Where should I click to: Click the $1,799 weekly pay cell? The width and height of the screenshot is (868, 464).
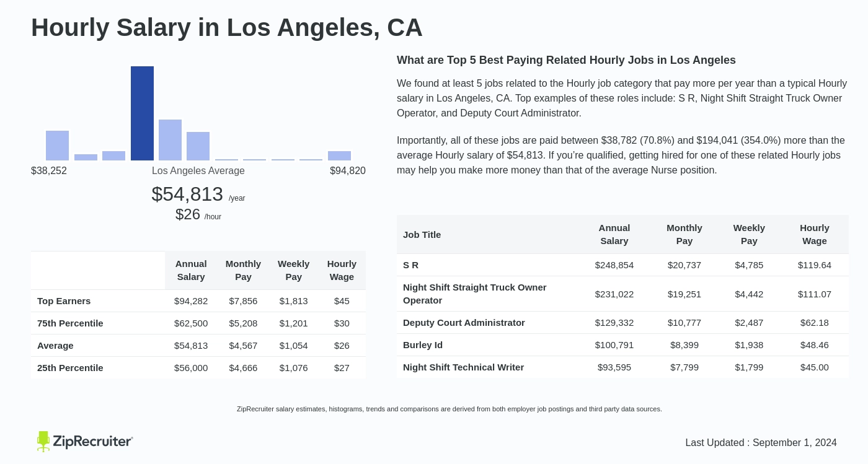coord(749,367)
